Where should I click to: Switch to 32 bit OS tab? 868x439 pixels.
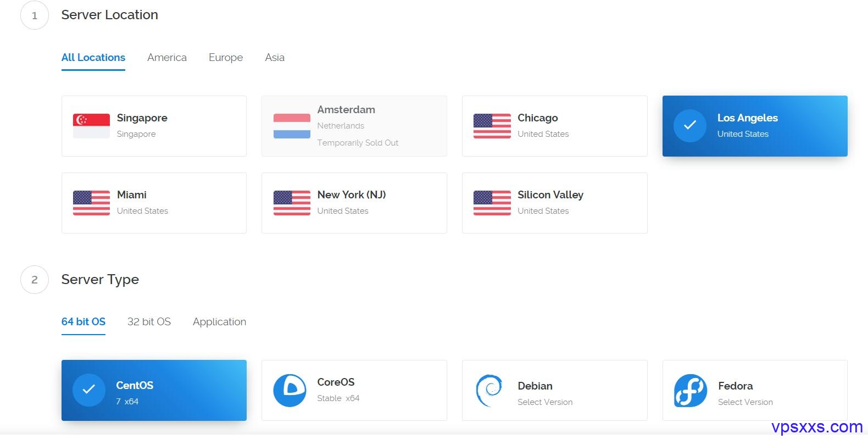pos(149,322)
